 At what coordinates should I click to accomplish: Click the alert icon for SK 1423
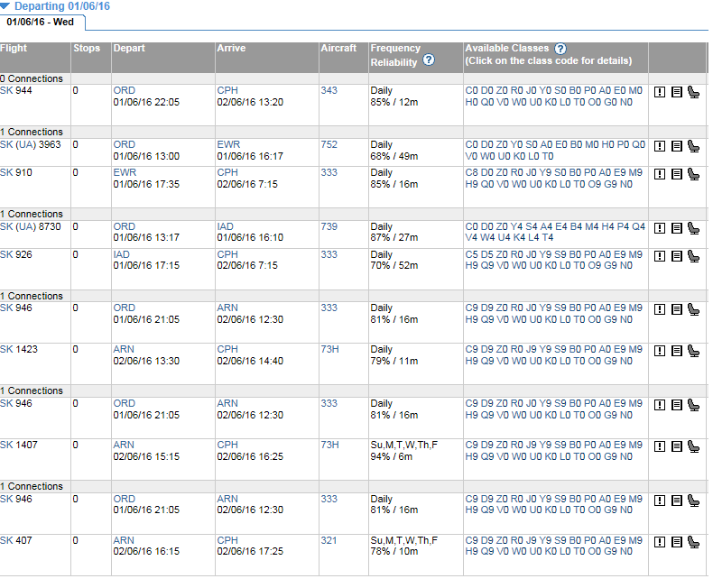coord(660,350)
